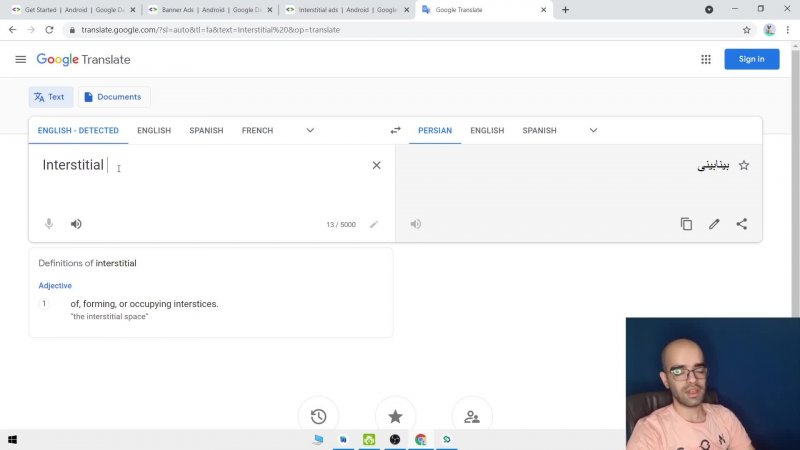This screenshot has height=450, width=800.
Task: Open a new browser tab
Action: click(565, 10)
